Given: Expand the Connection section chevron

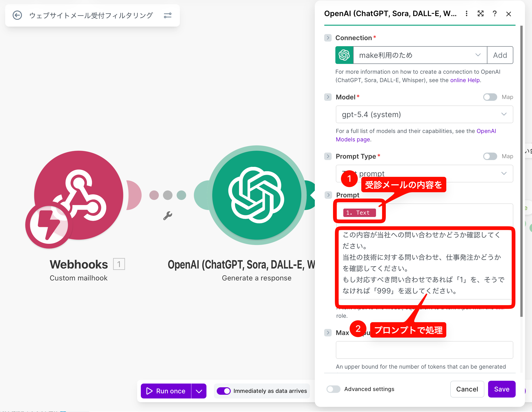Looking at the screenshot, I should 328,38.
